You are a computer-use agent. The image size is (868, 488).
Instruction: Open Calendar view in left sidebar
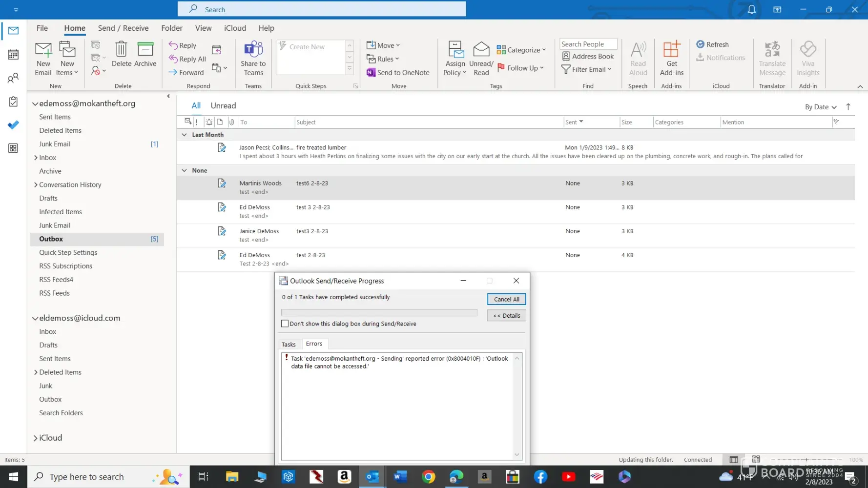click(13, 55)
